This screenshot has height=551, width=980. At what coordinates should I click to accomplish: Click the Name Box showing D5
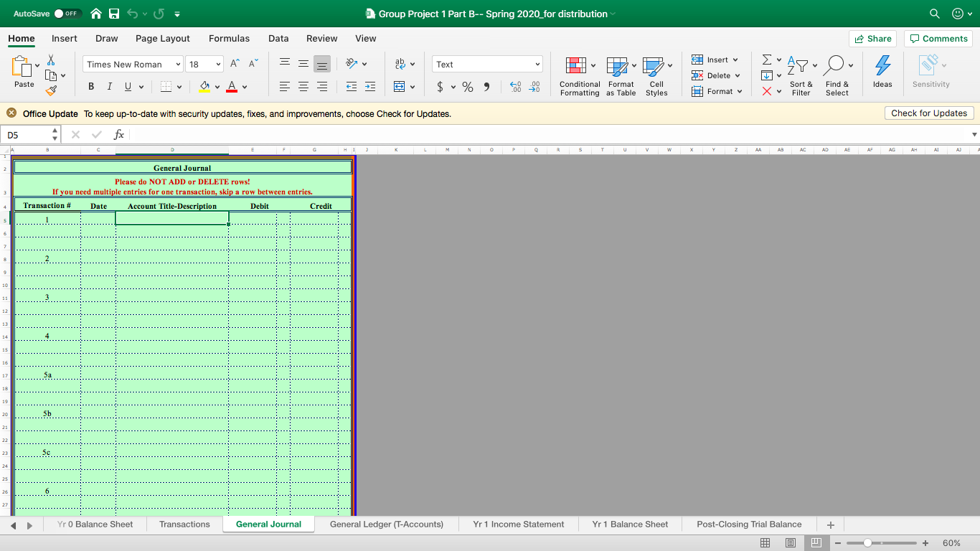pos(29,134)
